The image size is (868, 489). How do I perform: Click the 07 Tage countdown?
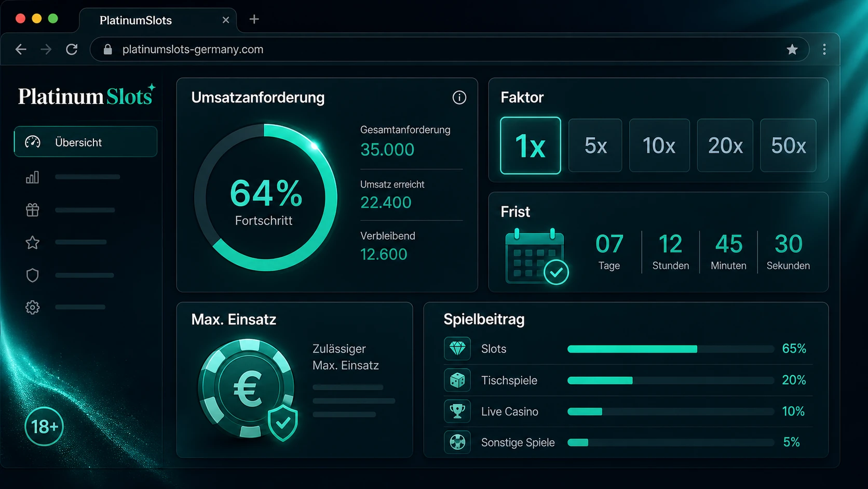[x=609, y=252]
